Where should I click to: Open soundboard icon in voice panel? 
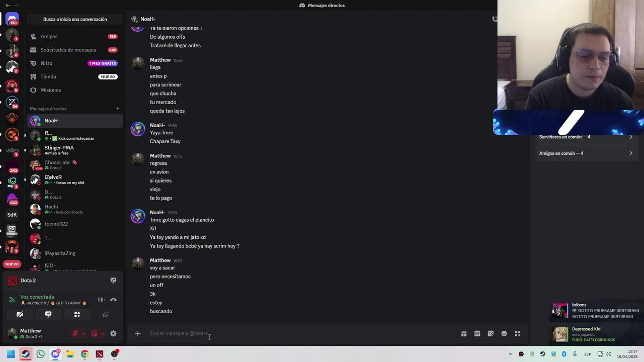(106, 314)
